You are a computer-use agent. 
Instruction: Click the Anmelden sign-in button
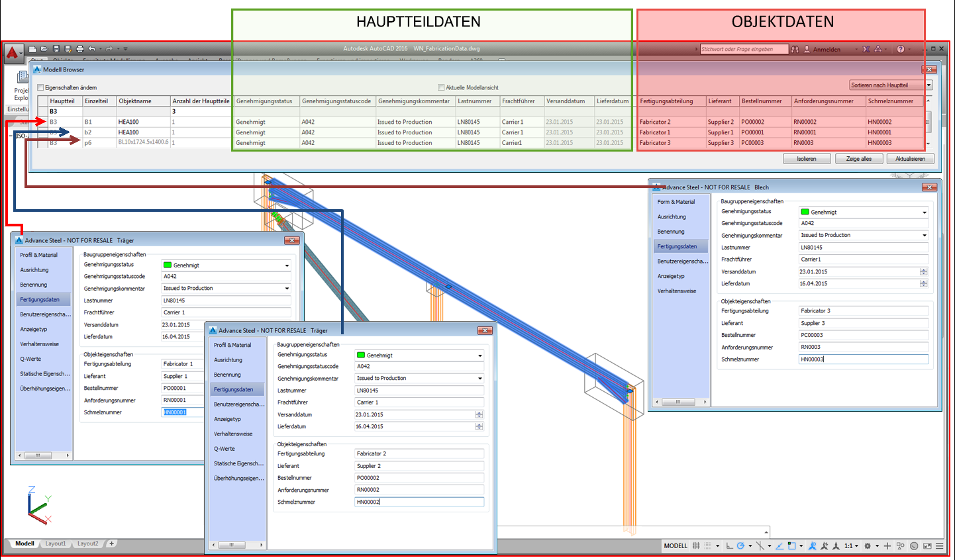click(822, 49)
